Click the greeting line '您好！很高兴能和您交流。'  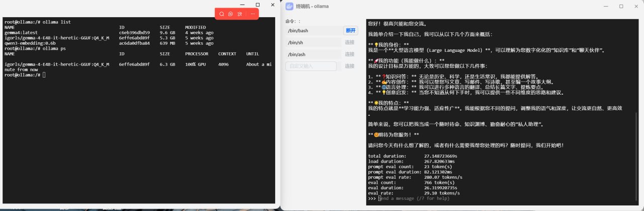(397, 24)
